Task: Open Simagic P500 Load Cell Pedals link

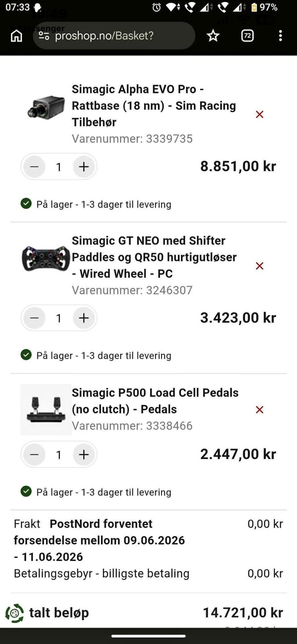Action: click(x=155, y=401)
